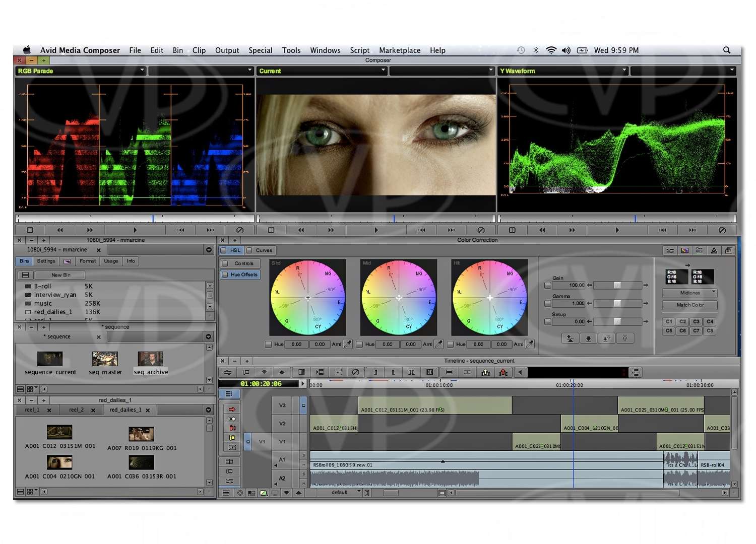
Task: Click the Gain slider handle
Action: coord(617,285)
